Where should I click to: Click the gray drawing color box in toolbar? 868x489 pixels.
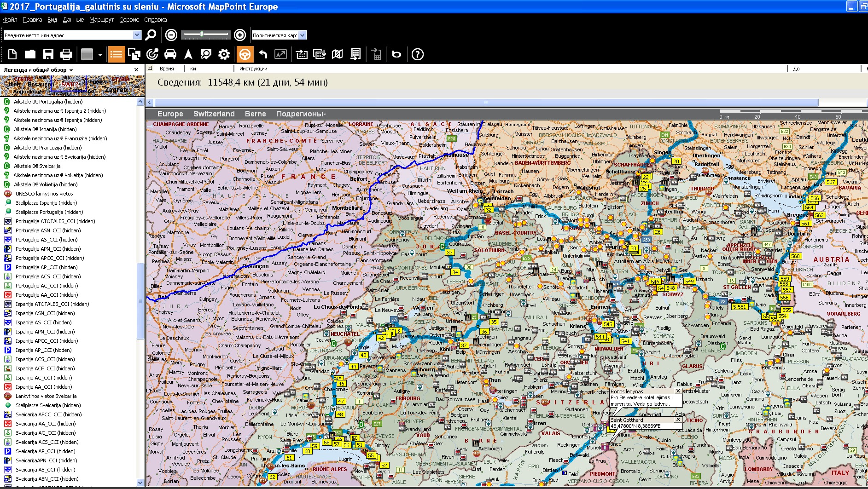[87, 54]
